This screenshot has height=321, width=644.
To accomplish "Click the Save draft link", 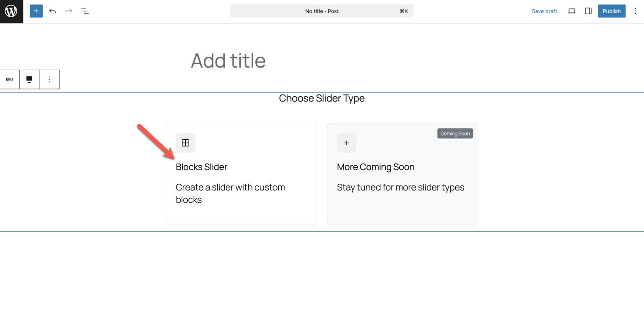I will point(545,11).
